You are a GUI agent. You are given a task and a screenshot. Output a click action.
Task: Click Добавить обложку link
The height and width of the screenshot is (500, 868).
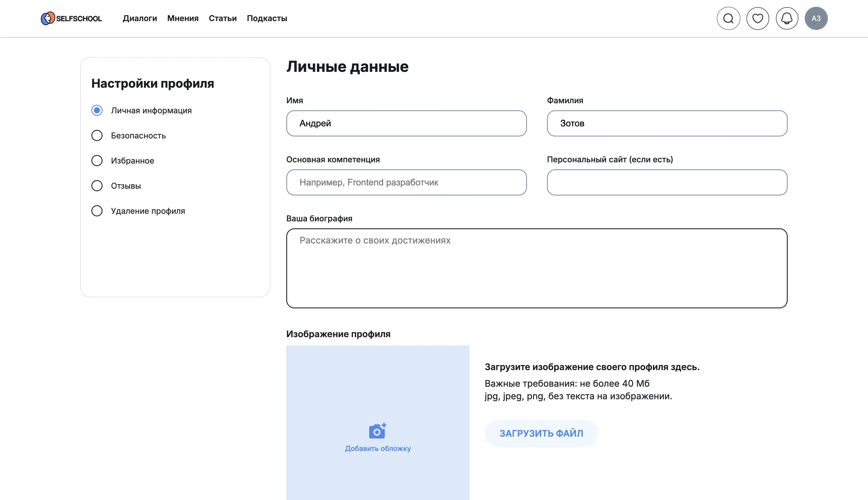(377, 448)
